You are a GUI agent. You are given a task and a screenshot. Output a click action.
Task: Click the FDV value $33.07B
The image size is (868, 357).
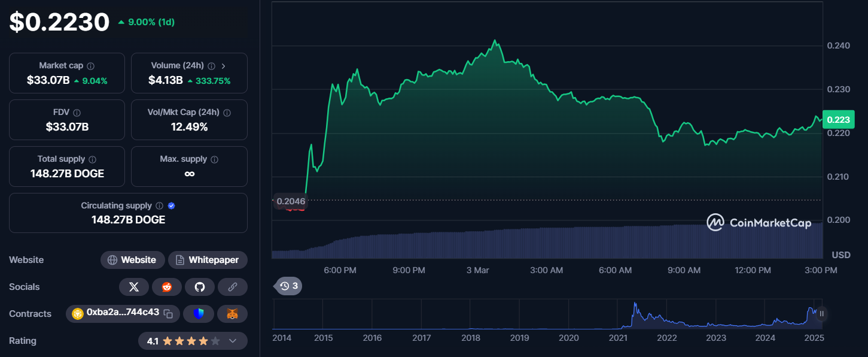(67, 127)
